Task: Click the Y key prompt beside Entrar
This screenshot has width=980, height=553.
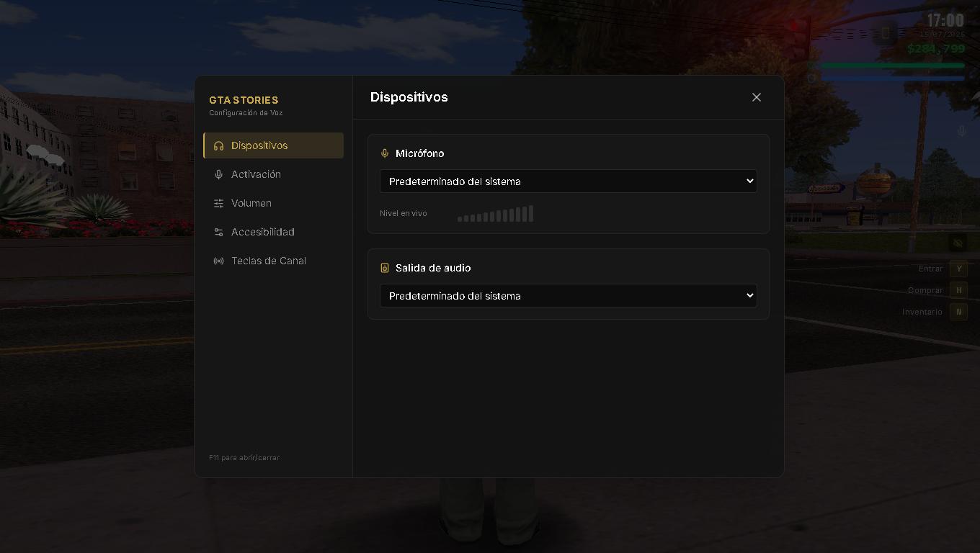Action: click(958, 269)
